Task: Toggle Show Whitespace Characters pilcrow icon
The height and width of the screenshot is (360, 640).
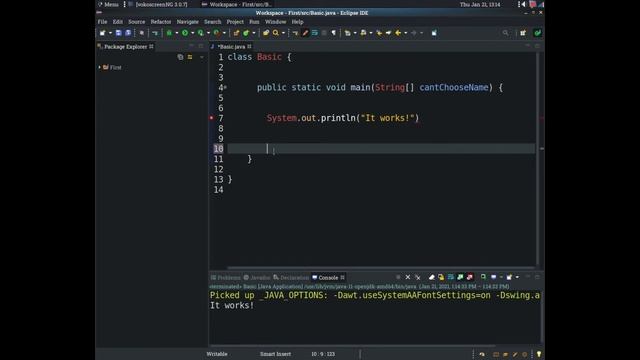Action: [333, 33]
